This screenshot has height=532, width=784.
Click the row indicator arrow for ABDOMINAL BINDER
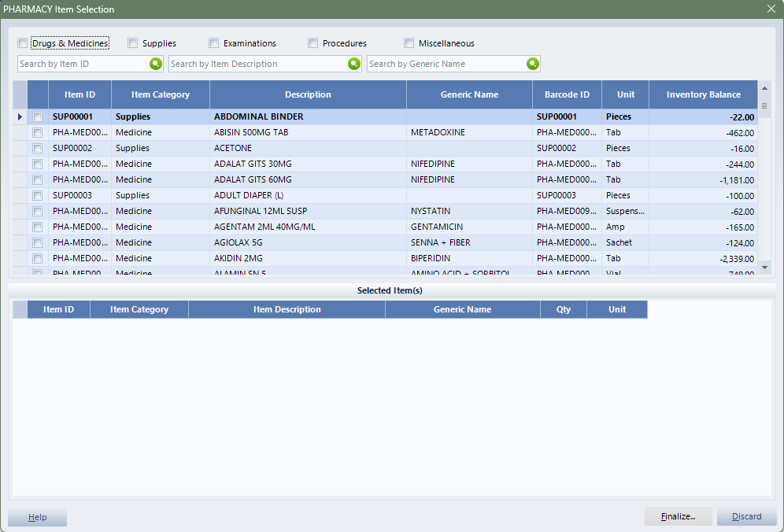tap(20, 117)
